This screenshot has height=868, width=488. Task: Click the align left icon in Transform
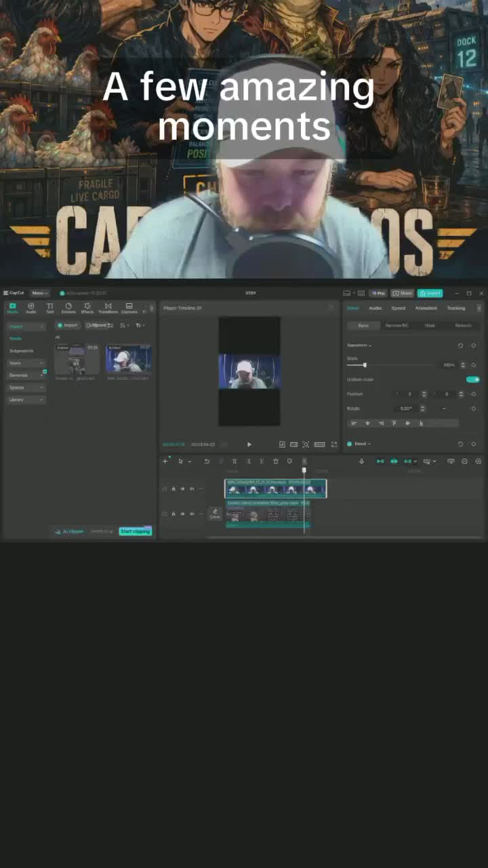point(354,423)
